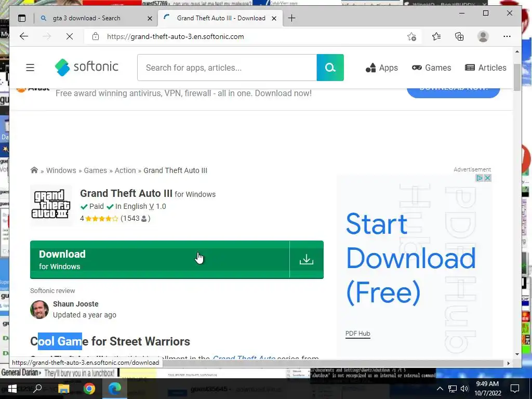The width and height of the screenshot is (532, 399).
Task: Open the Apps section
Action: coord(382,68)
